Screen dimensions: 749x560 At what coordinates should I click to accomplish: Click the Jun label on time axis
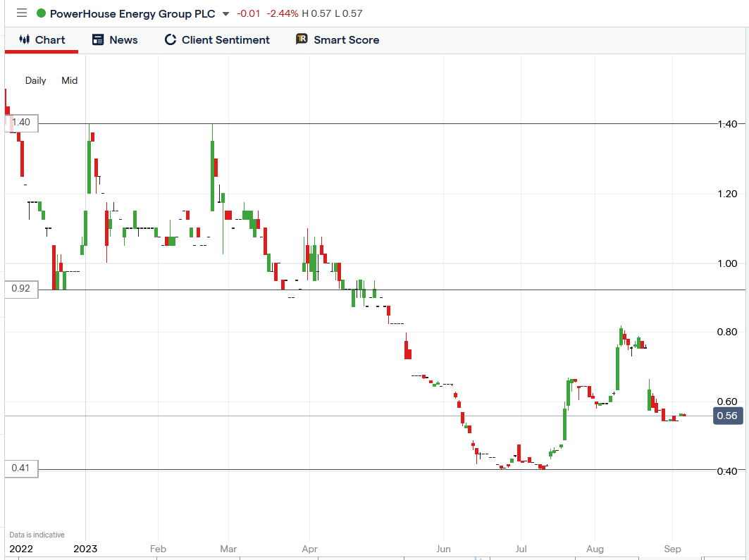[x=443, y=549]
